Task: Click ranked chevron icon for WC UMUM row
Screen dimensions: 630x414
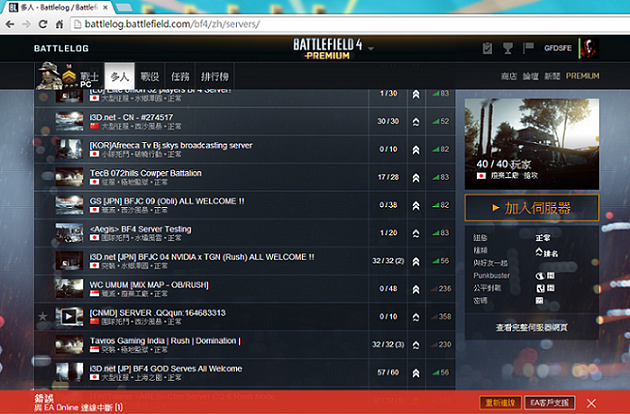Action: pos(416,289)
